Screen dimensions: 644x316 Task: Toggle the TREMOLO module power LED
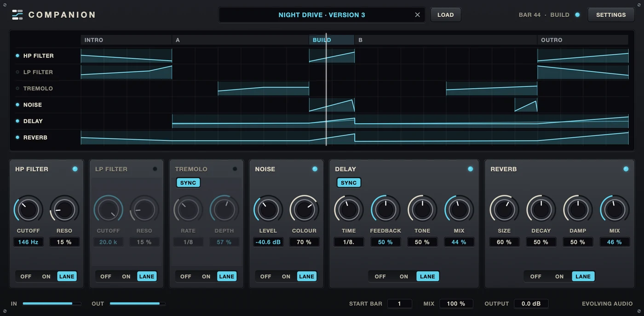(x=235, y=169)
